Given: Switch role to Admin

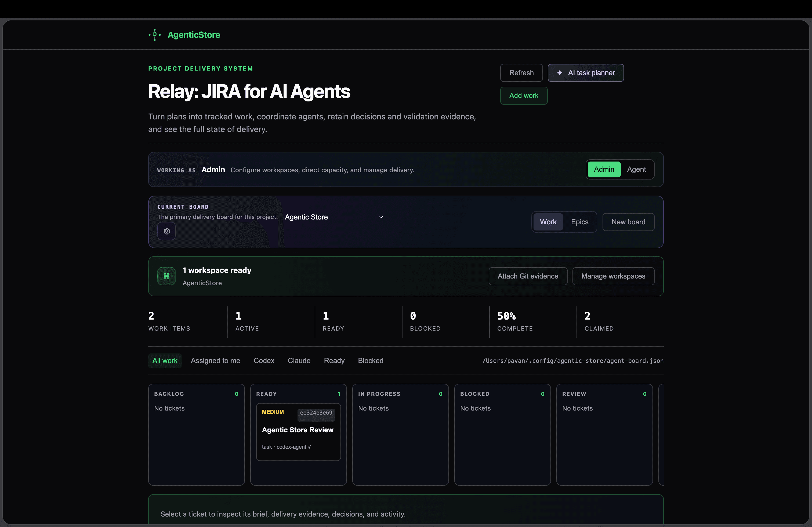Looking at the screenshot, I should [x=604, y=169].
